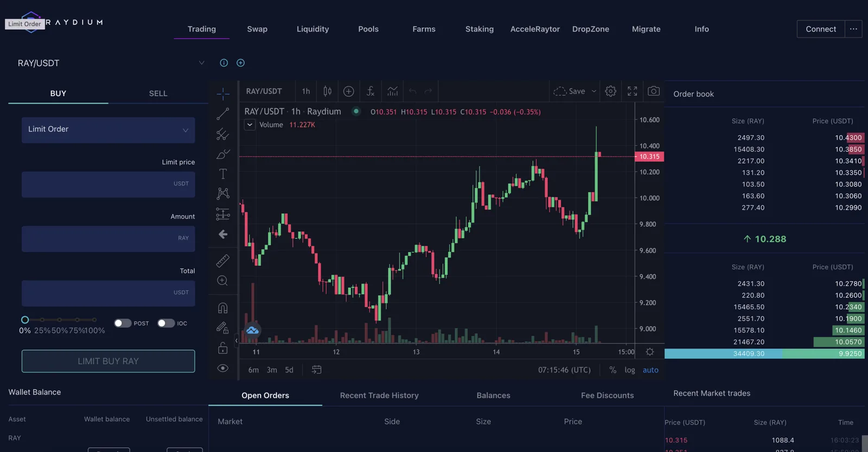Open the Fee Discounts tab

point(607,396)
